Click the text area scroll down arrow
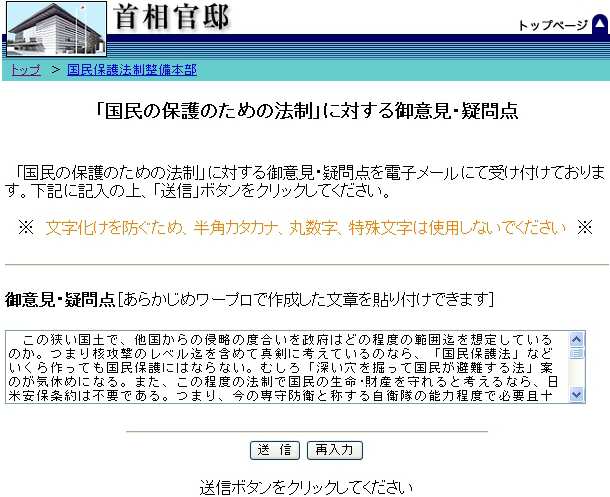This screenshot has width=610, height=497. (576, 395)
